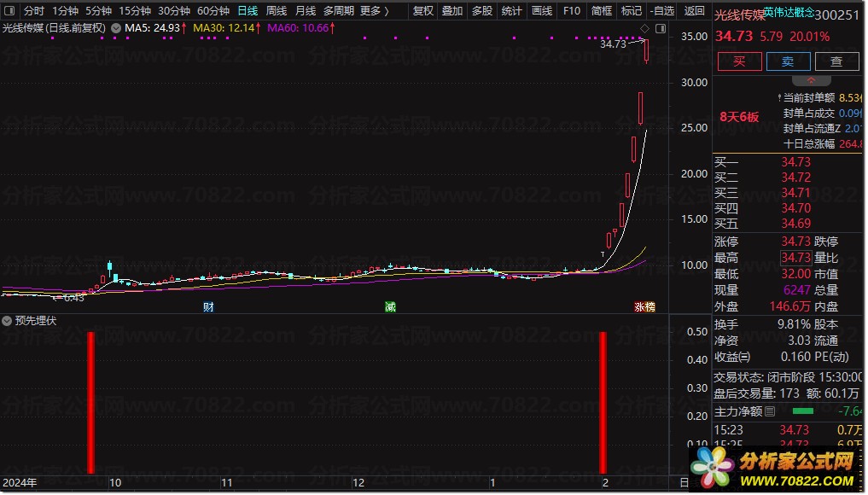
Task: Click the MA5: 24.93 label
Action: coord(155,27)
